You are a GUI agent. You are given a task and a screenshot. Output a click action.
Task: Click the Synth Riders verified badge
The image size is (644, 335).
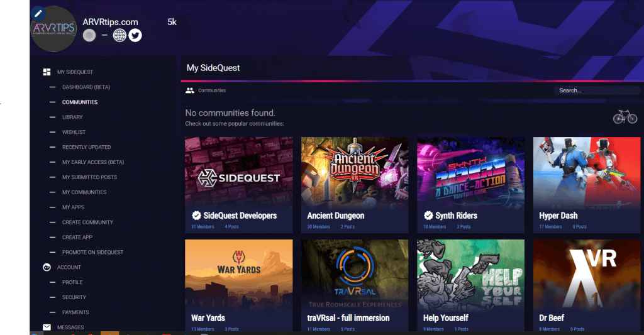click(428, 216)
